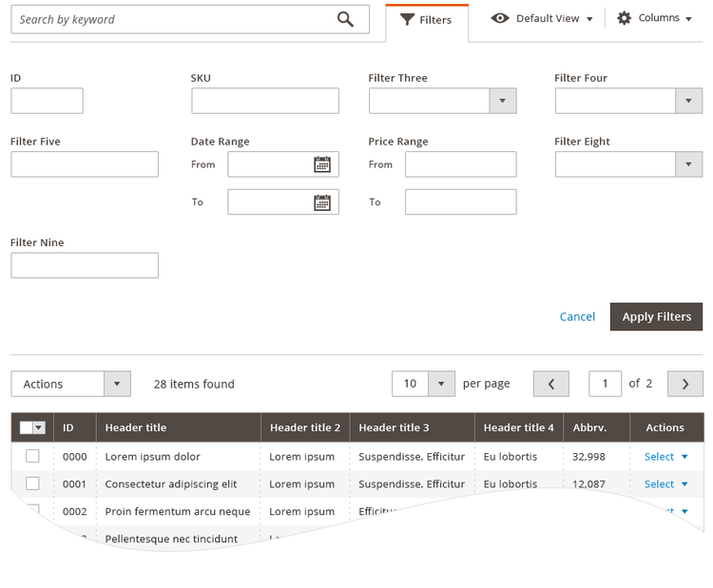Expand the Filter Three dropdown
The width and height of the screenshot is (713, 588).
[x=502, y=101]
